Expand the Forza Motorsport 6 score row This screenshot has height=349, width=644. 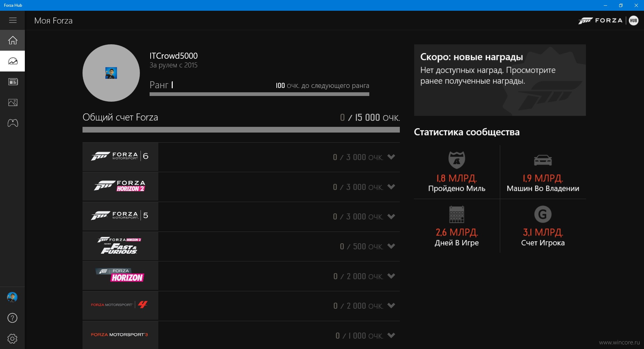pos(241,157)
